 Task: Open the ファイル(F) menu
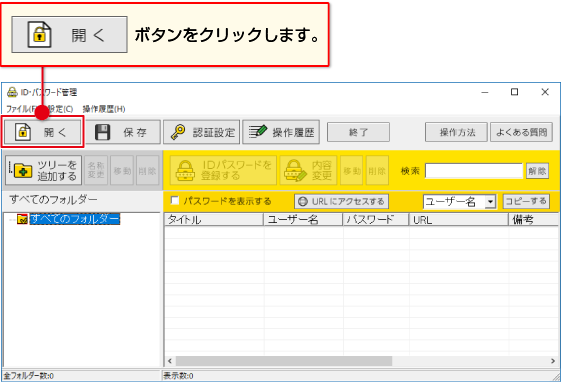(x=21, y=109)
